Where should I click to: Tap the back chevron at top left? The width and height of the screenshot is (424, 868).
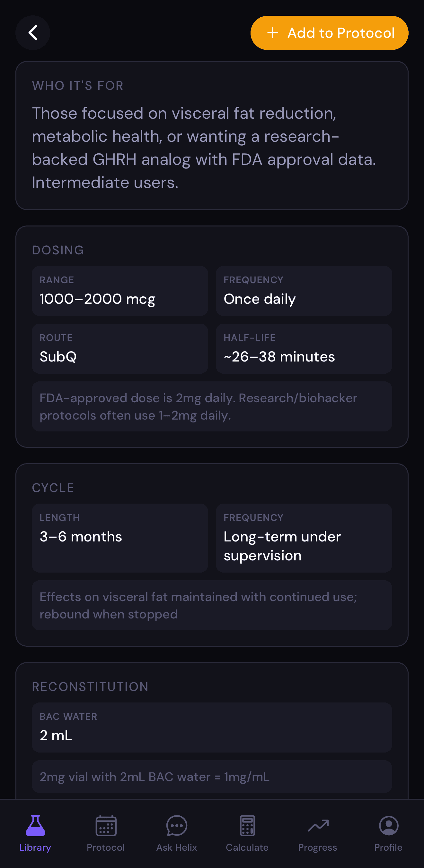coord(33,33)
